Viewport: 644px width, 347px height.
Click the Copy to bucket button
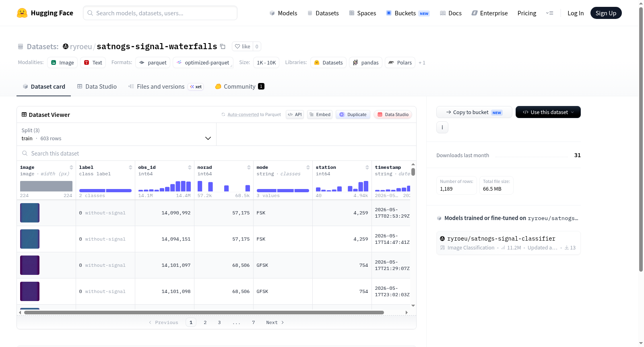[474, 112]
